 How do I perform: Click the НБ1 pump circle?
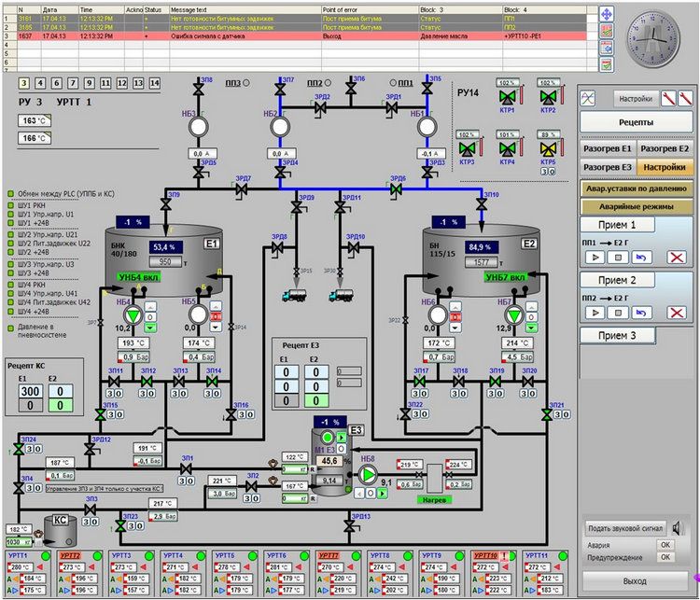pos(427,127)
